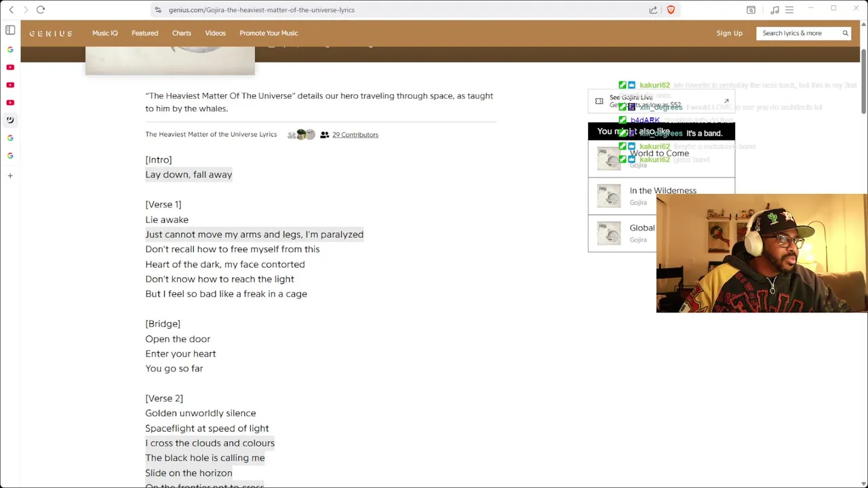This screenshot has height=488, width=868.
Task: Click the '[Intro]' section label
Action: 159,160
